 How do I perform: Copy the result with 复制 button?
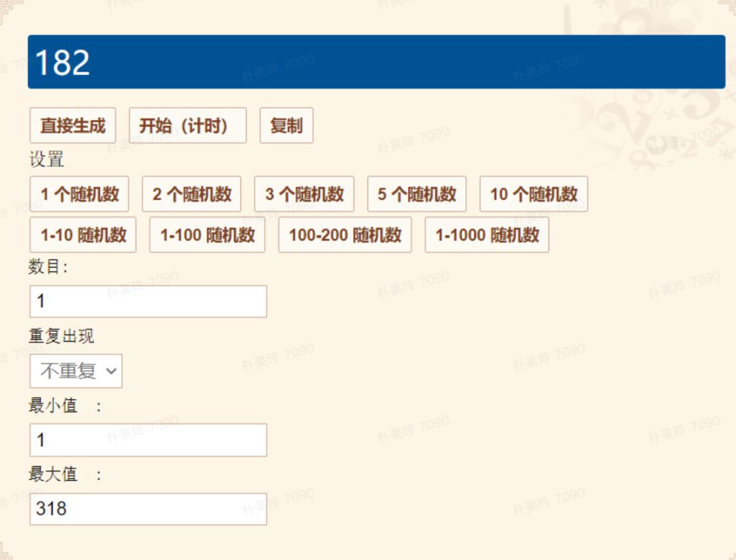[286, 125]
